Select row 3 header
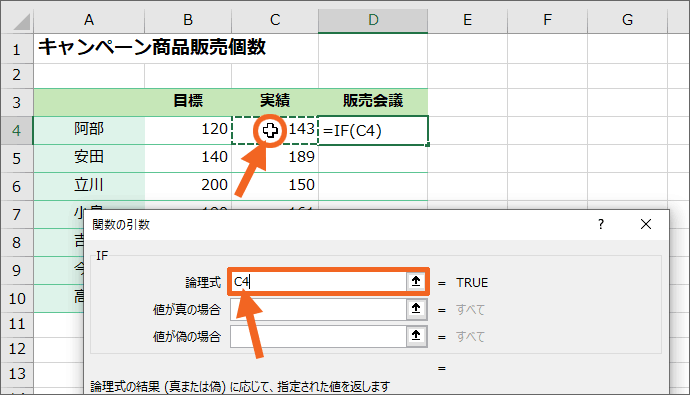 (x=17, y=102)
